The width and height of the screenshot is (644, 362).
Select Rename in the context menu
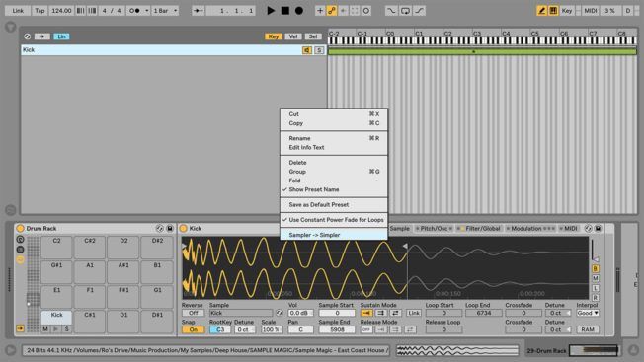(334, 138)
